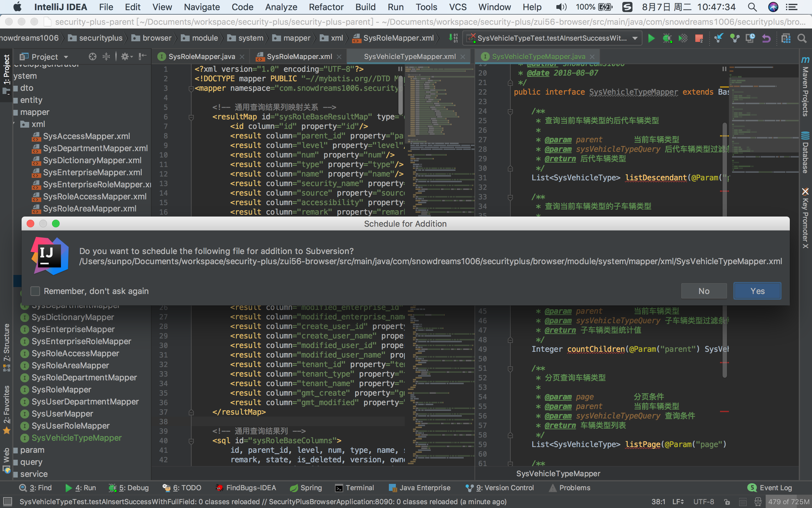
Task: Open the Spring tool window button
Action: [x=306, y=487]
